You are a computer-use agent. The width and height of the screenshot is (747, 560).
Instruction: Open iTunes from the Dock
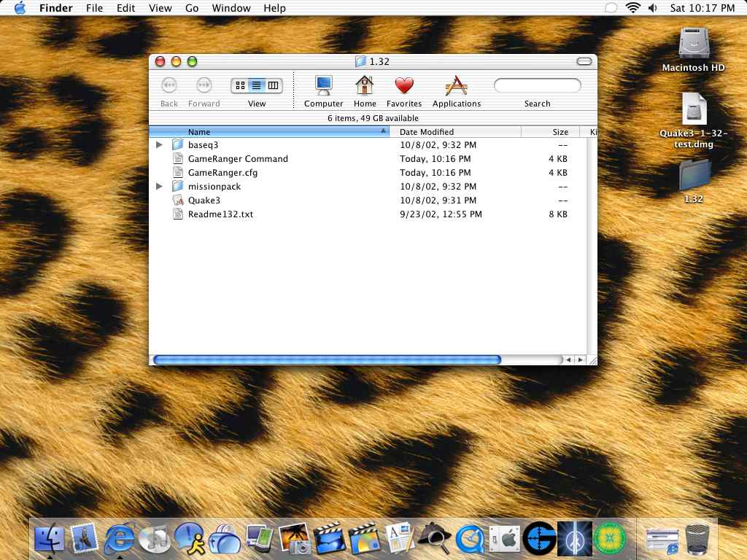pos(154,539)
